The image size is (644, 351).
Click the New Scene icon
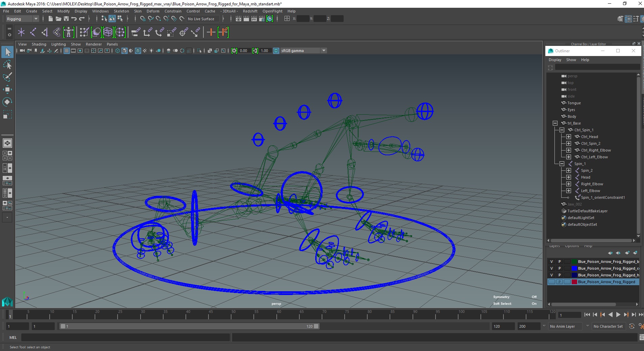[50, 19]
